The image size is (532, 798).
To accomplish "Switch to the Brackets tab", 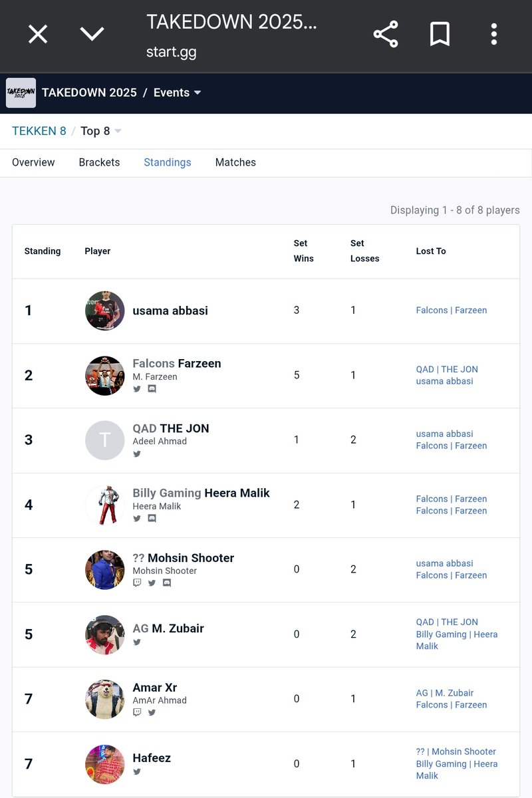I will pyautogui.click(x=99, y=162).
